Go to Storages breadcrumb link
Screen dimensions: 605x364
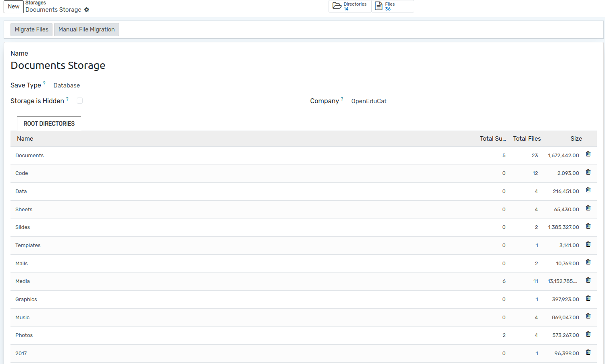[36, 3]
